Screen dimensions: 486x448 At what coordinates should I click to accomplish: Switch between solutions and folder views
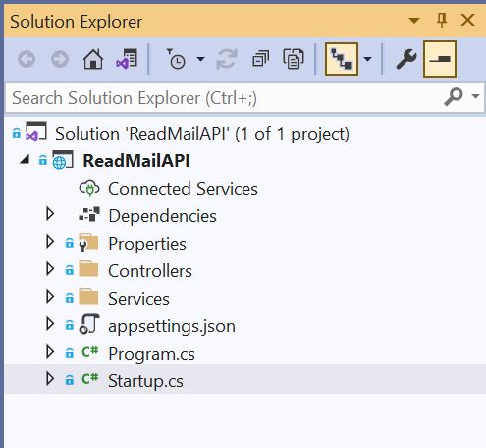(127, 59)
